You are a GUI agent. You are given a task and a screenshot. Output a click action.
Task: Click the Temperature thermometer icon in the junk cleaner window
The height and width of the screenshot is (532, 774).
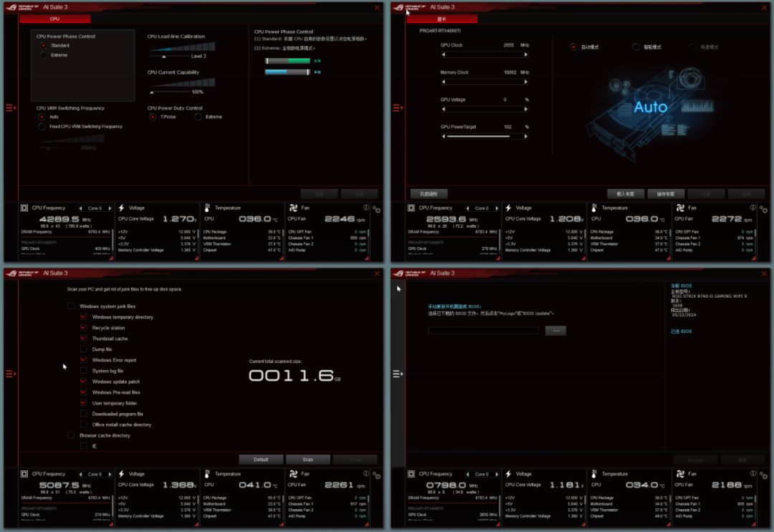tap(207, 474)
